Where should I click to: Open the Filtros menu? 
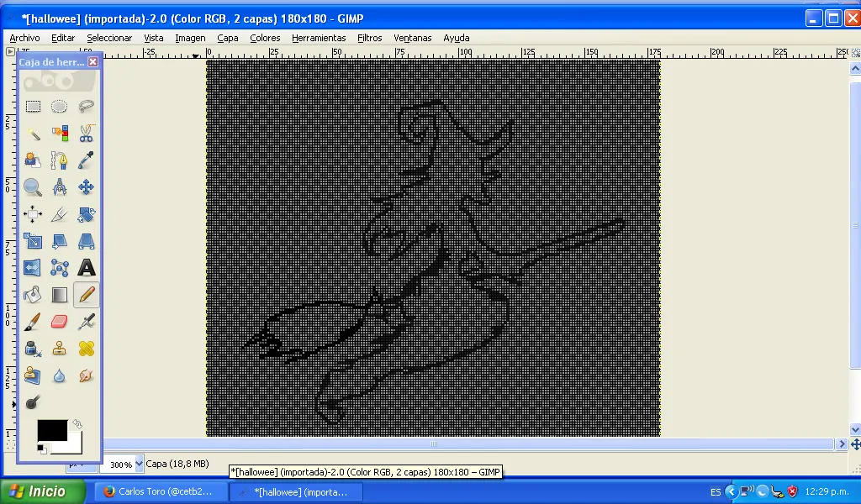click(370, 38)
